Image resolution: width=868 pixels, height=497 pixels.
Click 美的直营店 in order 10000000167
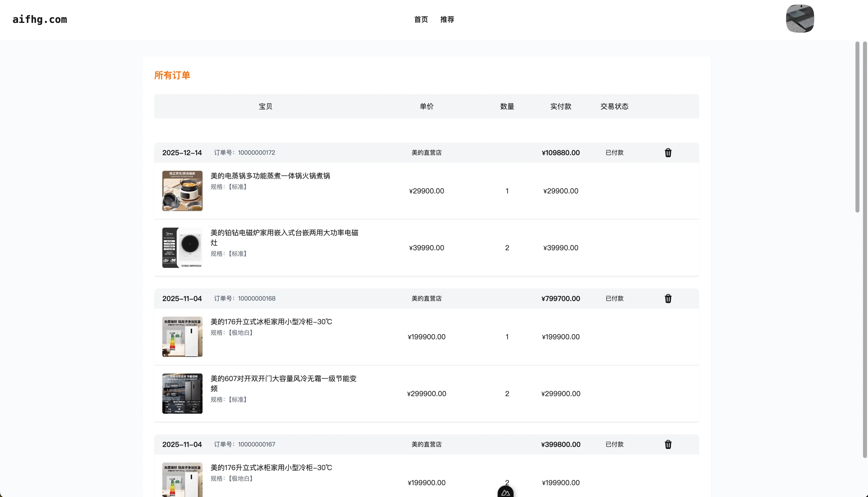click(x=426, y=444)
